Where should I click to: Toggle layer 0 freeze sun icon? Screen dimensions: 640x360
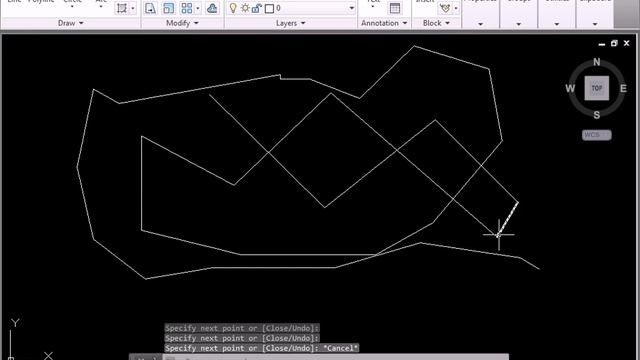pos(245,8)
